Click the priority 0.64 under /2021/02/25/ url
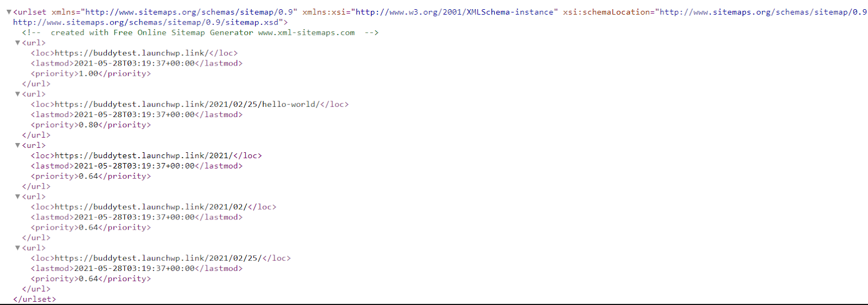Viewport: 868px width, 305px height. click(x=88, y=279)
